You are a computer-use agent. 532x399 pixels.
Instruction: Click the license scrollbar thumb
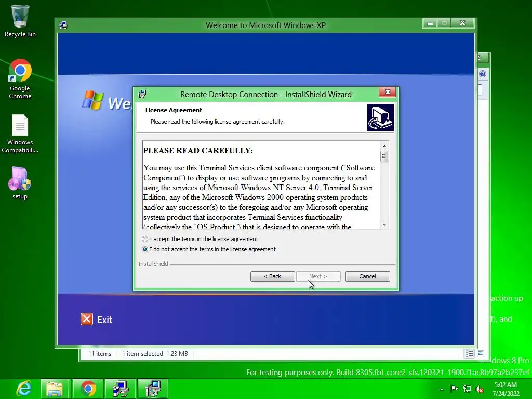tap(384, 156)
